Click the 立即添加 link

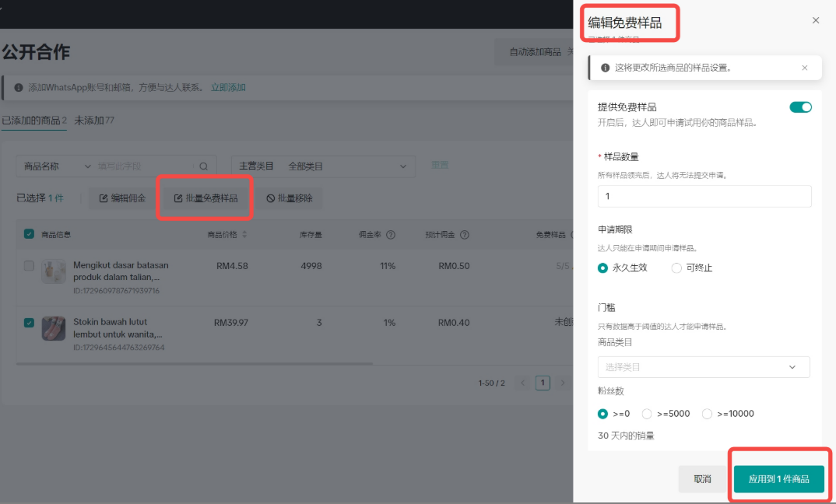pyautogui.click(x=229, y=87)
